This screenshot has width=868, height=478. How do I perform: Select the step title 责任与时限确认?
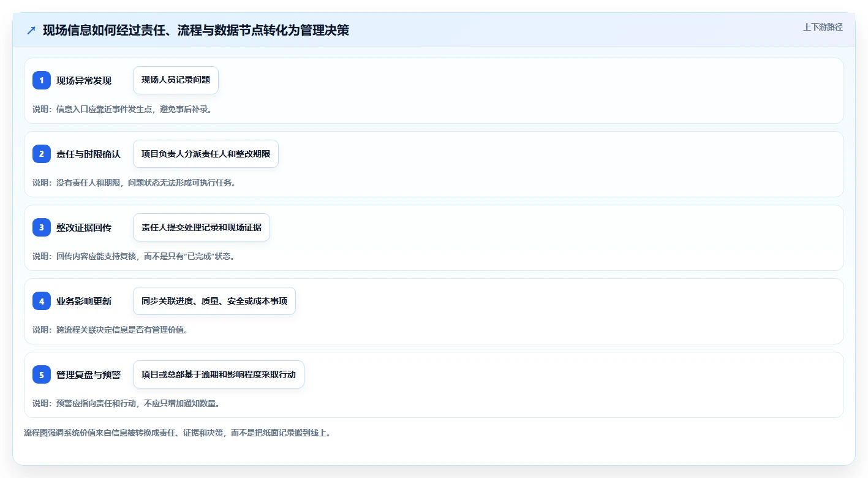(88, 154)
